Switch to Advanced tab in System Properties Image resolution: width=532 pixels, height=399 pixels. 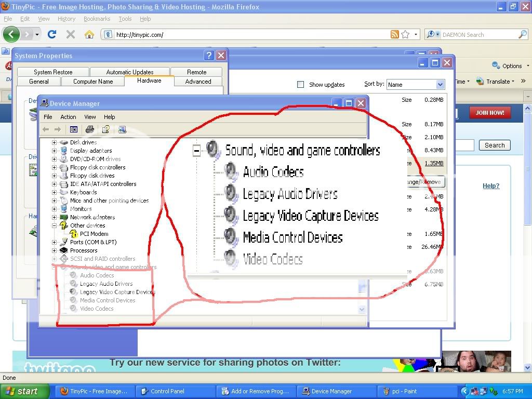[198, 82]
